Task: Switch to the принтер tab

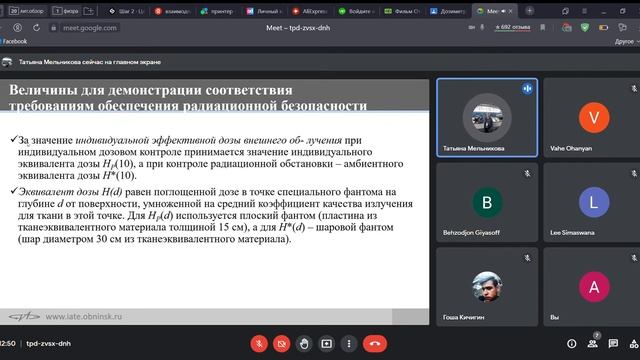Action: point(218,11)
